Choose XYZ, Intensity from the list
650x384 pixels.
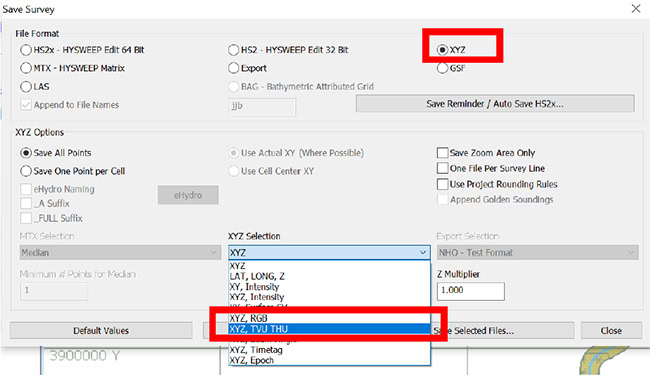329,297
